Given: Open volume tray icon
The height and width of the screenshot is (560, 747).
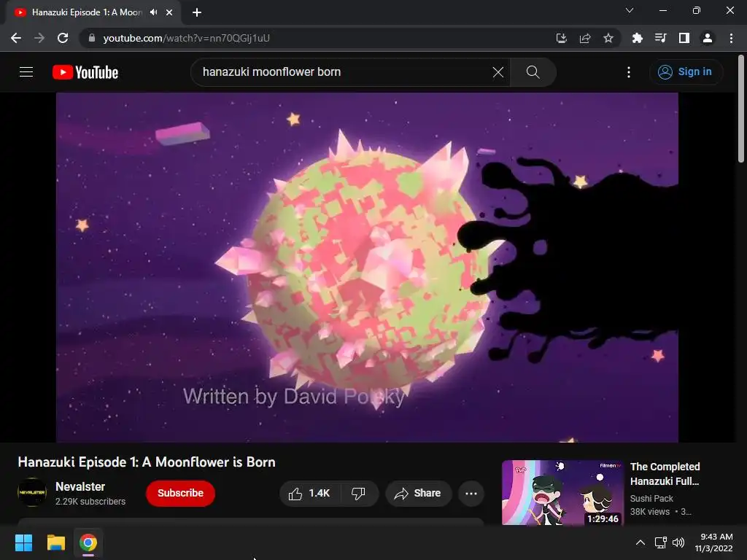Looking at the screenshot, I should point(678,542).
